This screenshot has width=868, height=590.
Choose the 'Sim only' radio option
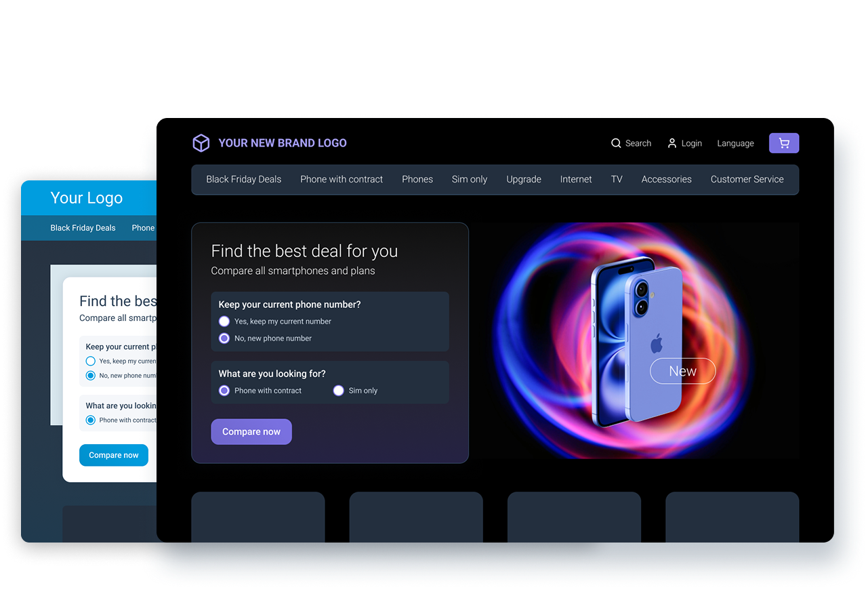[339, 391]
